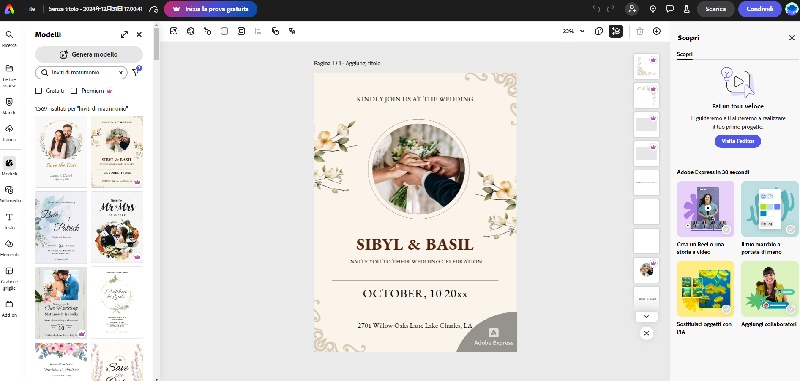Viewport: 800px width, 381px height.
Task: Select the SIBYL & BASIL heading on canvas
Action: pos(415,244)
